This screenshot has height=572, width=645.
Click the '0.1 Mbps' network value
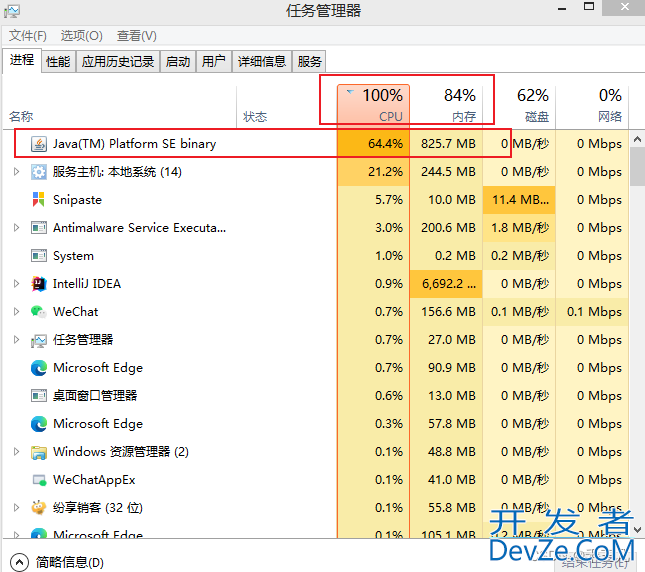pyautogui.click(x=594, y=312)
